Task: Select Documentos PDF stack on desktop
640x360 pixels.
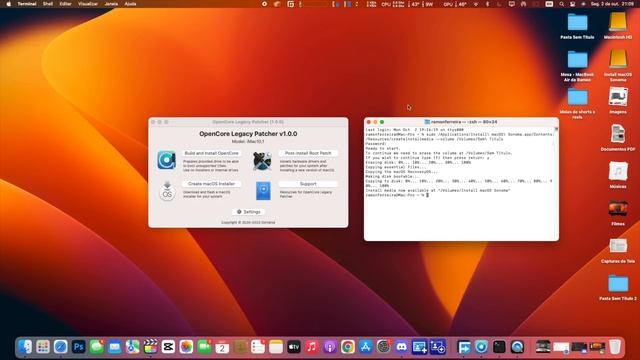Action: (x=618, y=138)
